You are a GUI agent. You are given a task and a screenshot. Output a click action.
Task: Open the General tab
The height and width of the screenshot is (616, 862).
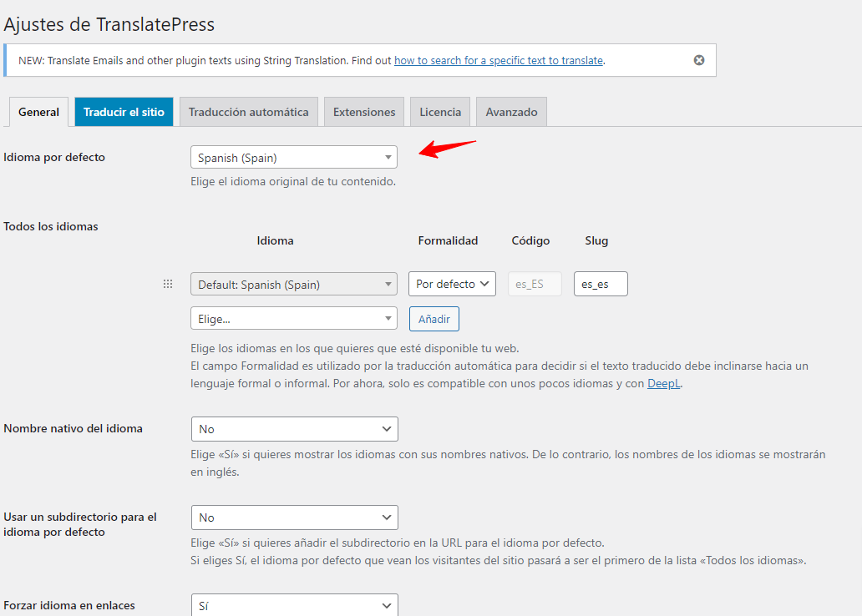point(38,112)
